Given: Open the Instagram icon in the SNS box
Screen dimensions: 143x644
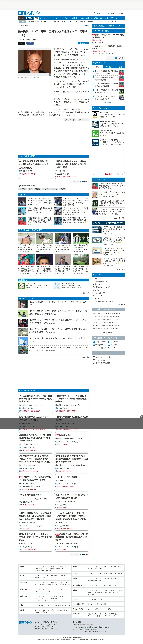Looking at the screenshot, I should click(x=94, y=345).
